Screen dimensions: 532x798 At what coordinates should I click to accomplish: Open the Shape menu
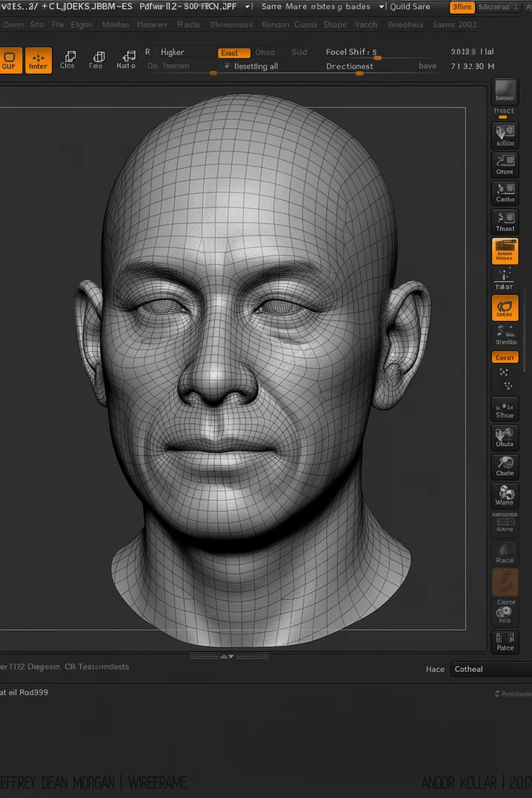click(x=335, y=24)
